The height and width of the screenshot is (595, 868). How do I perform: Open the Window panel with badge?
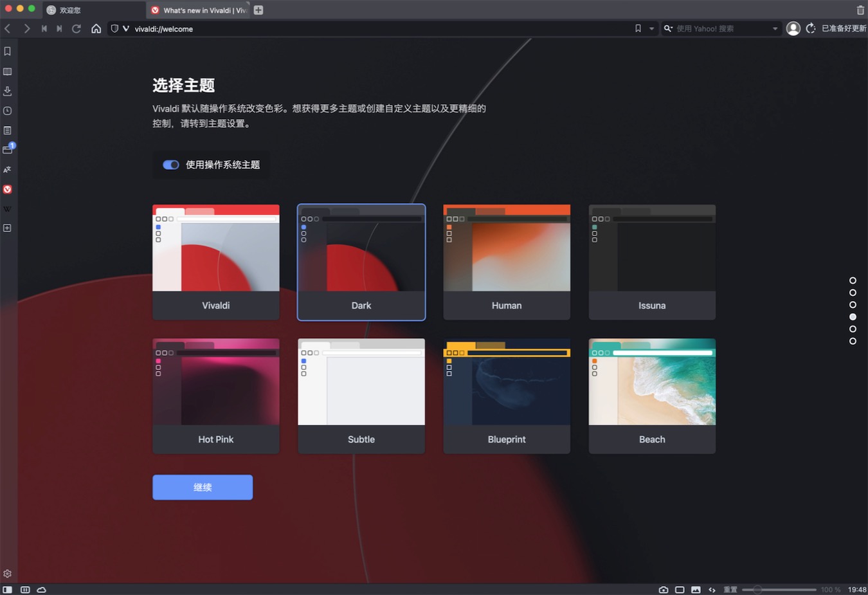pos(8,149)
